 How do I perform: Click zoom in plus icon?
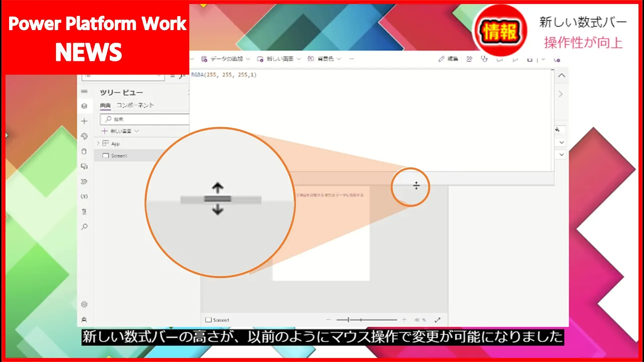pos(404,320)
